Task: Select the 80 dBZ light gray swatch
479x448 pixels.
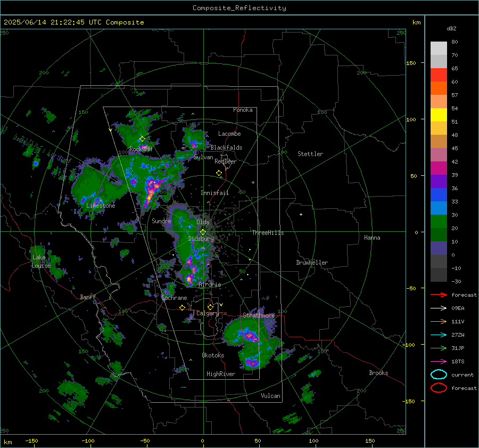Action: [439, 48]
